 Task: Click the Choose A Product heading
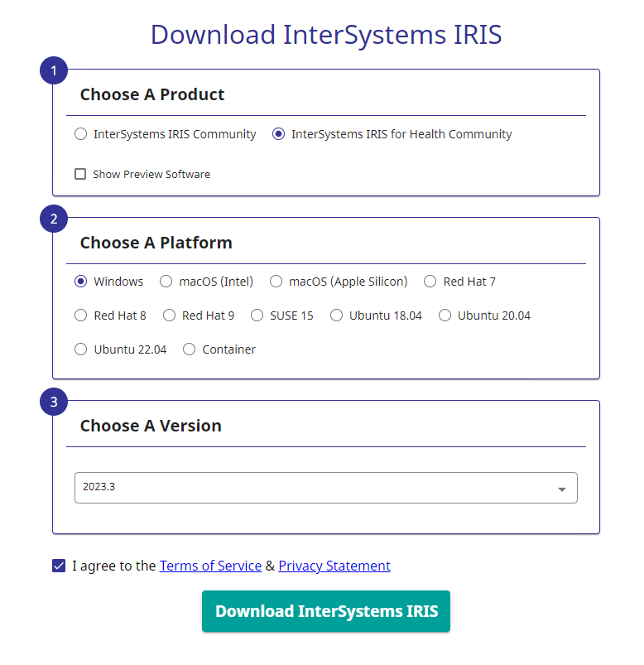[152, 94]
